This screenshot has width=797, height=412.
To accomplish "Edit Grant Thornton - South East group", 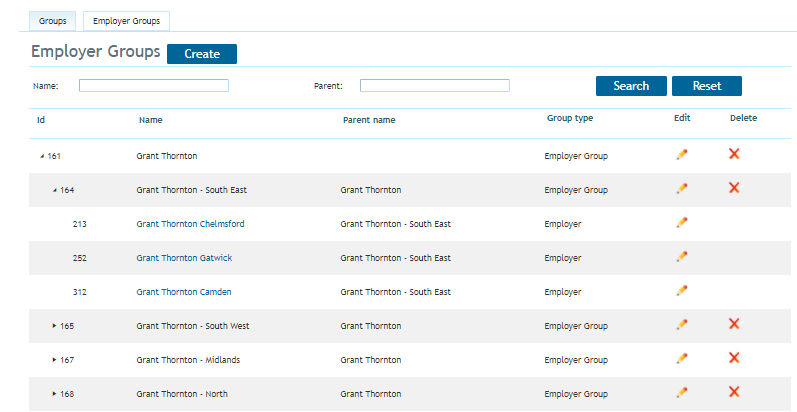I will click(x=682, y=188).
